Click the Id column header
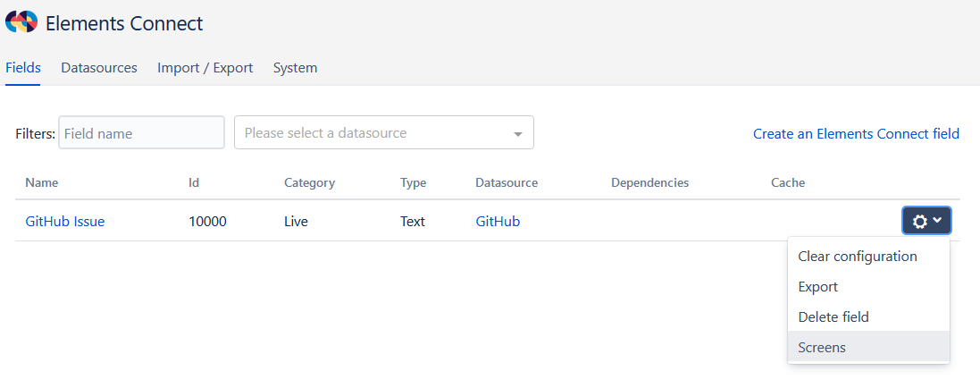The image size is (980, 388). [194, 182]
